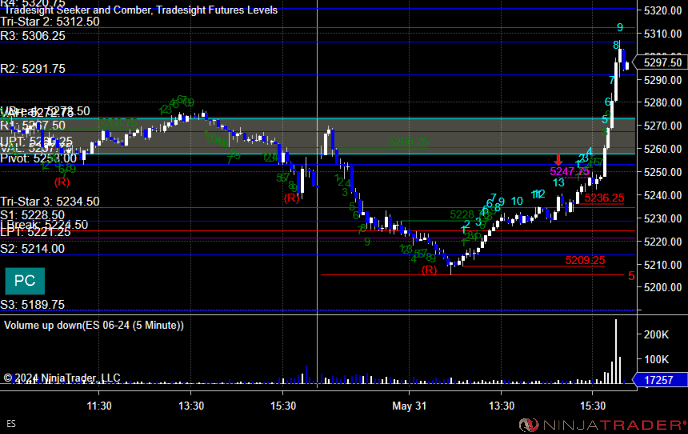
Task: Select the current price marker 5297.50
Action: point(662,62)
